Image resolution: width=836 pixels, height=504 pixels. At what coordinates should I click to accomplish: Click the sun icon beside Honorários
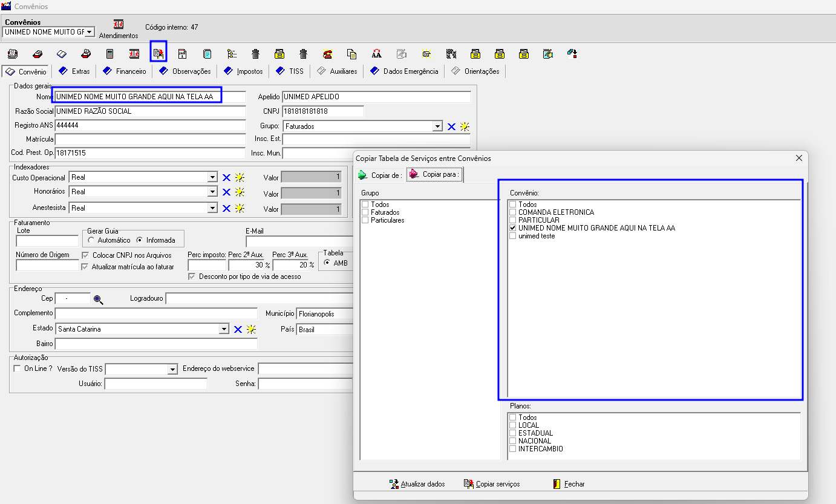[x=240, y=192]
